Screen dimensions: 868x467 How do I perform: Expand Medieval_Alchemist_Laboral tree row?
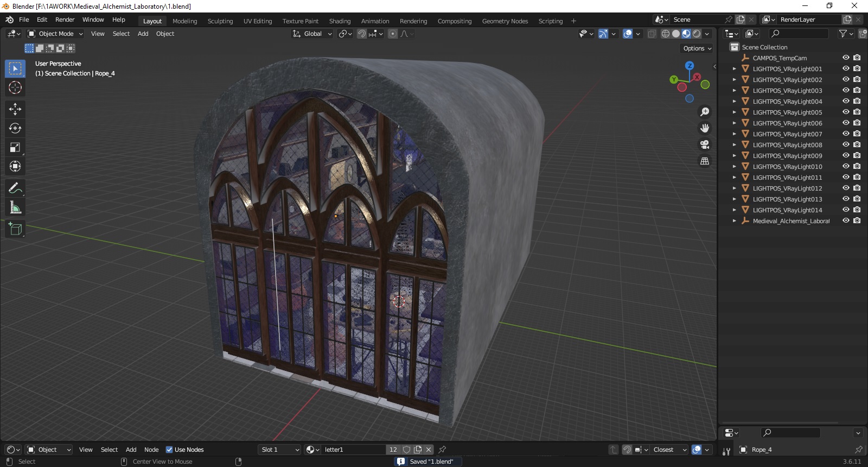point(735,220)
